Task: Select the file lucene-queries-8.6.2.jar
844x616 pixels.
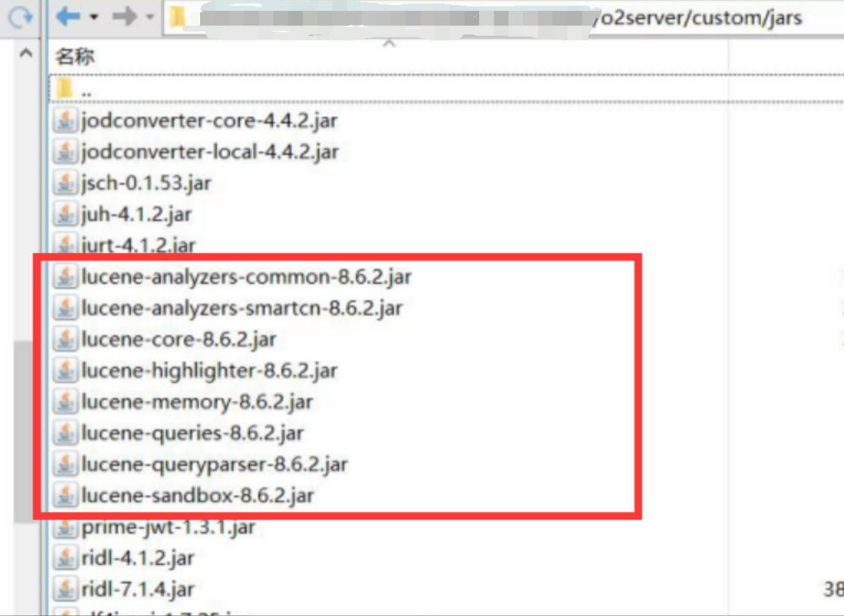Action: pos(193,433)
